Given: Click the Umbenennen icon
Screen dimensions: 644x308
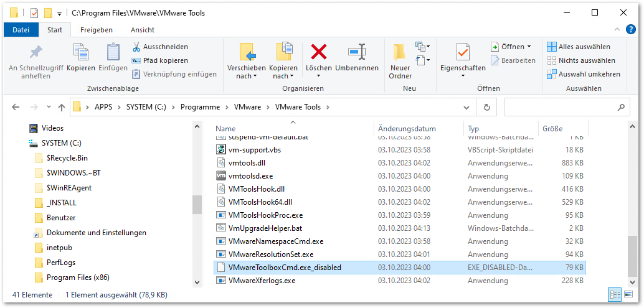Looking at the screenshot, I should (x=356, y=52).
